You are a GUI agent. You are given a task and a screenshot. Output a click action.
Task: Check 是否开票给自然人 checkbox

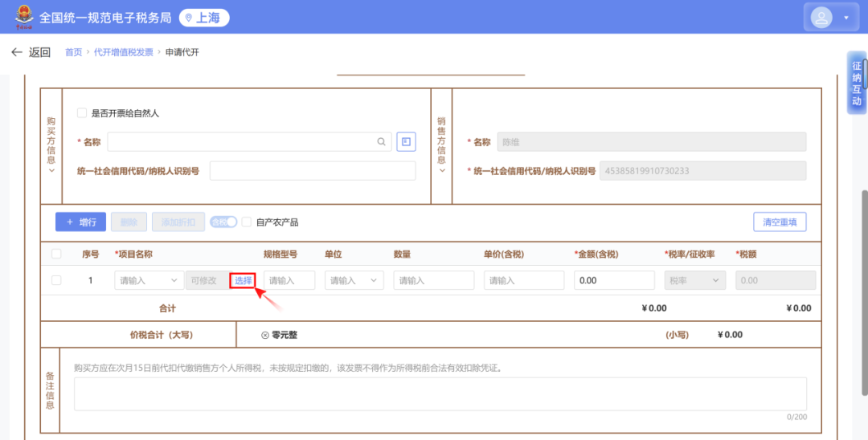(82, 112)
